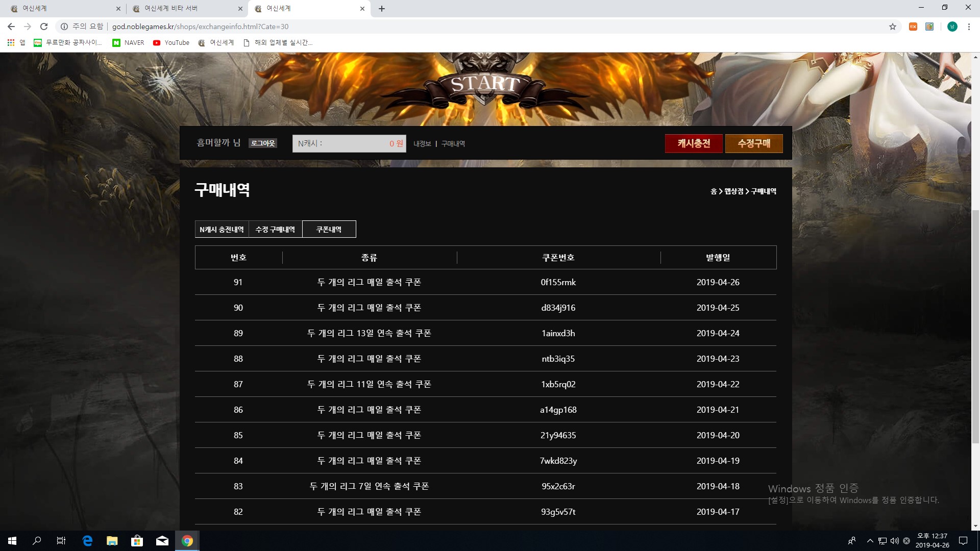
Task: Open Windows search from the taskbar
Action: point(37,541)
